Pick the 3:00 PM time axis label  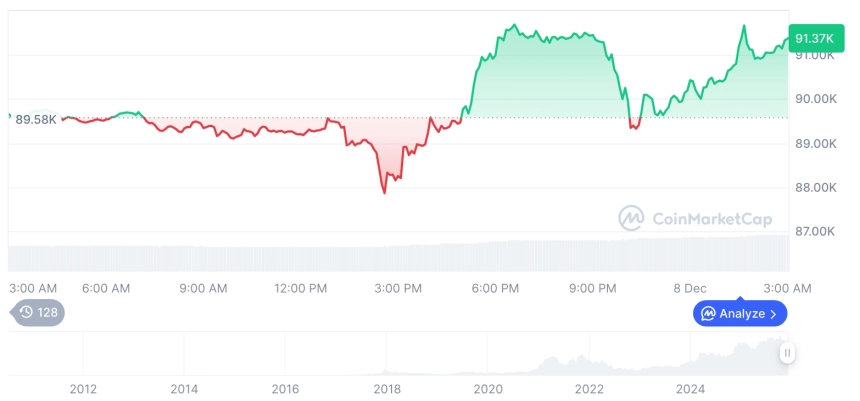pos(398,288)
